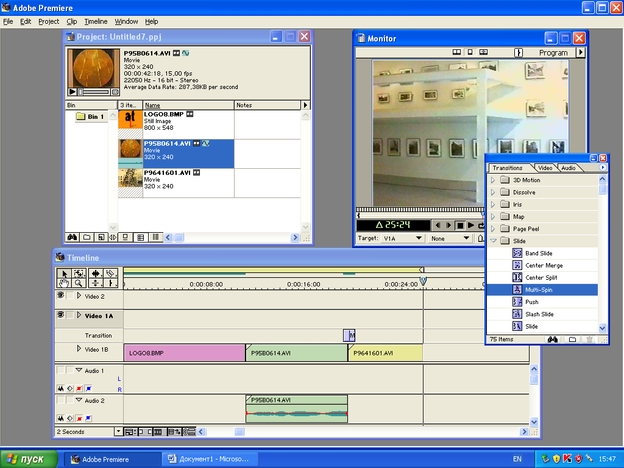Switch to the Audio tab in palette
Image resolution: width=624 pixels, height=468 pixels.
[569, 168]
